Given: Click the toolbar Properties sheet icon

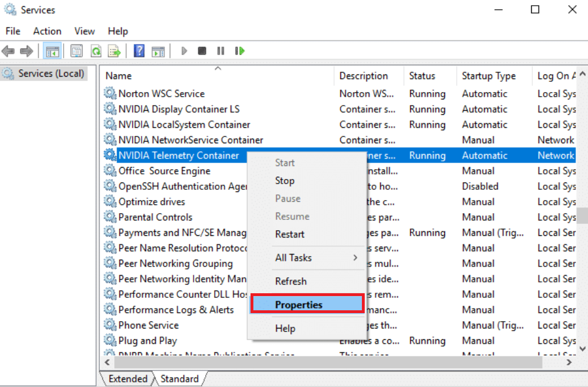Looking at the screenshot, I should pyautogui.click(x=77, y=51).
